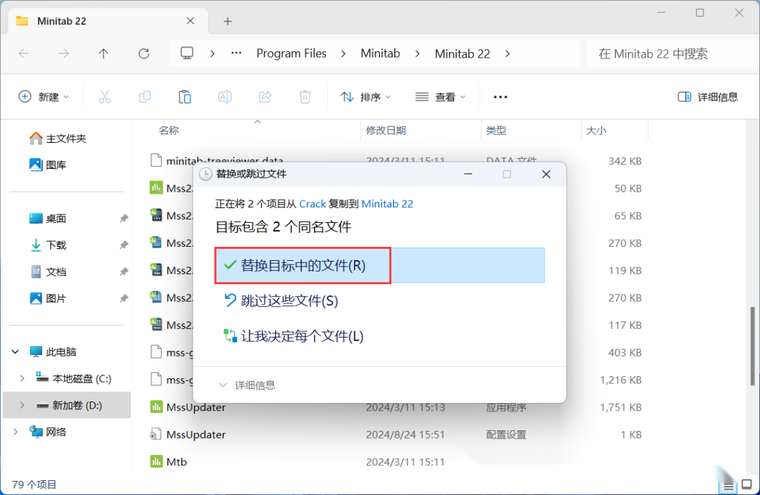
Task: Expand the 新加卷 (D:) tree node
Action: pos(22,405)
